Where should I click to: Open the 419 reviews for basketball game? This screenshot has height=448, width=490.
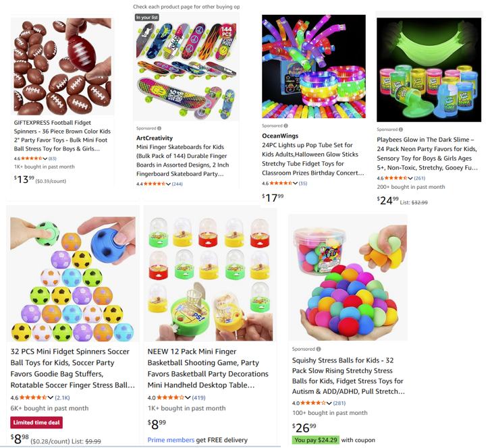198,397
